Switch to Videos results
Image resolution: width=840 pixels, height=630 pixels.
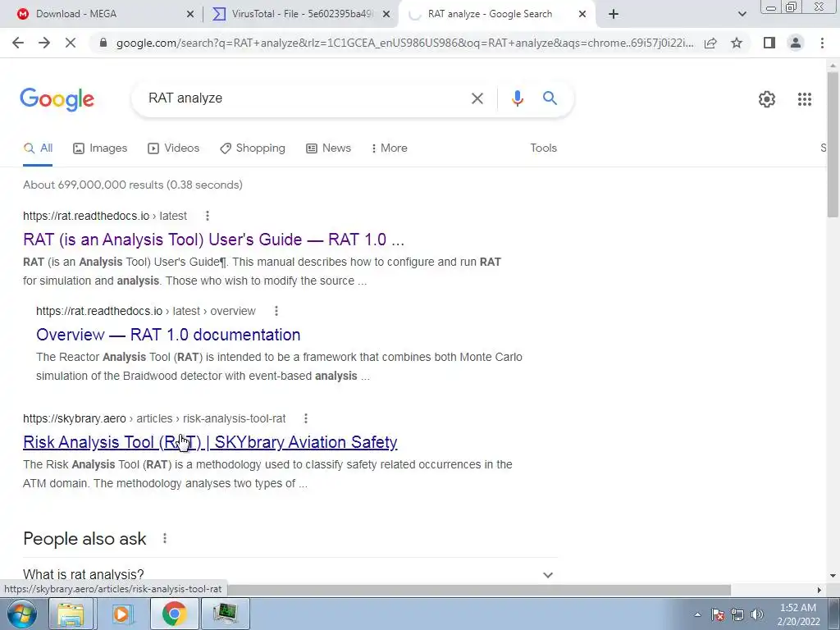tap(174, 148)
